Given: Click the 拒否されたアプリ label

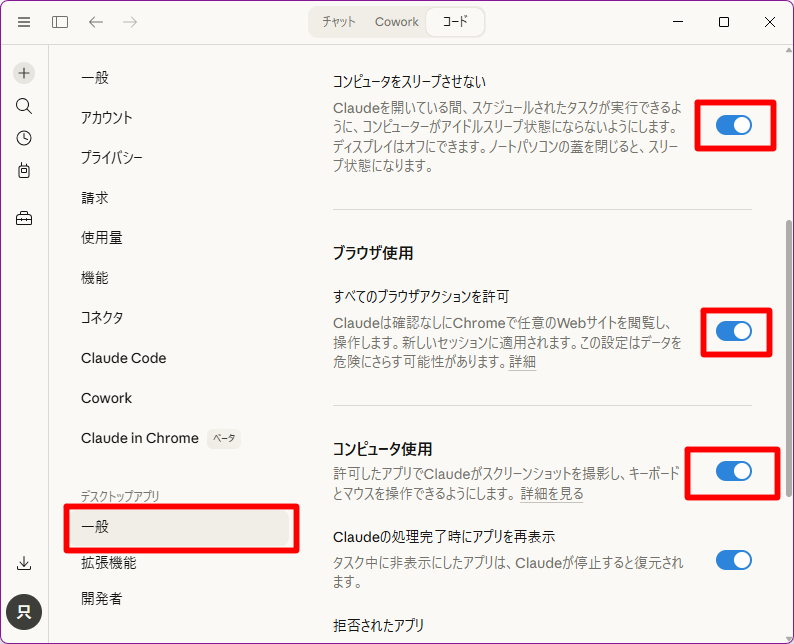Looking at the screenshot, I should click(x=378, y=626).
